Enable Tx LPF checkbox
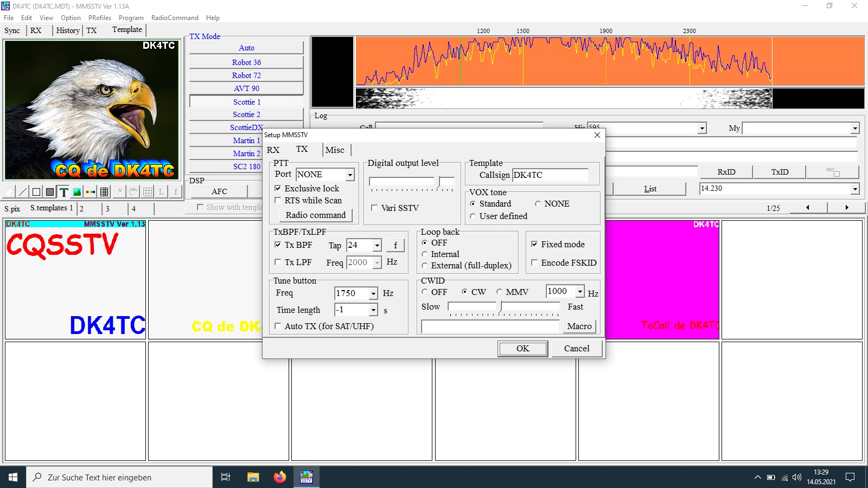 (x=278, y=262)
